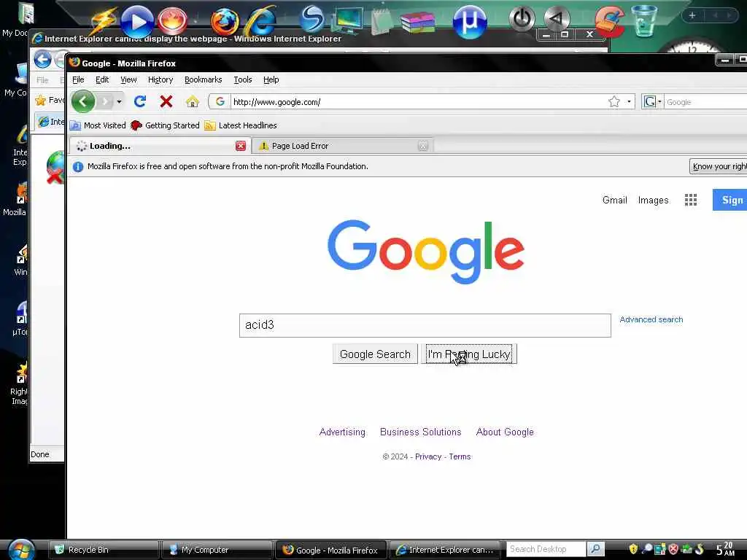
Task: Open the File menu in Firefox
Action: [78, 79]
